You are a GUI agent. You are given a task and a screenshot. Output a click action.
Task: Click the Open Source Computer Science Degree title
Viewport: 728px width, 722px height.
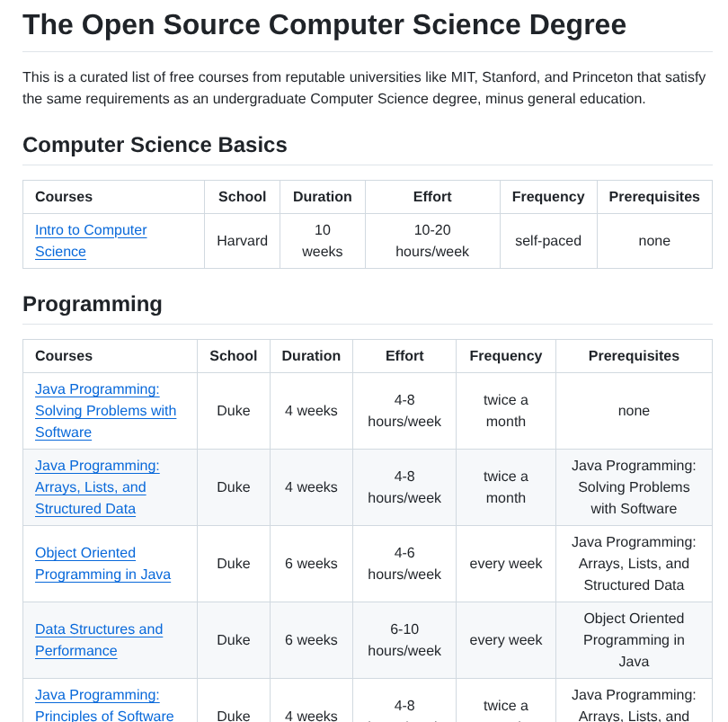coord(324,24)
